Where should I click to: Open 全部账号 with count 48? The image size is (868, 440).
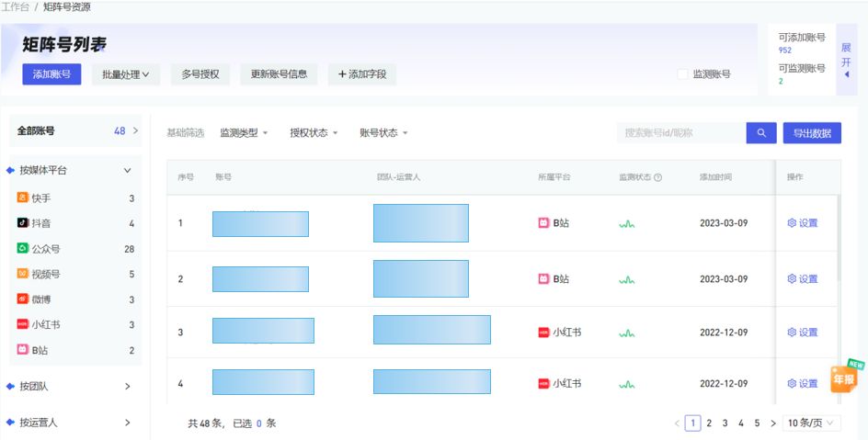point(75,131)
